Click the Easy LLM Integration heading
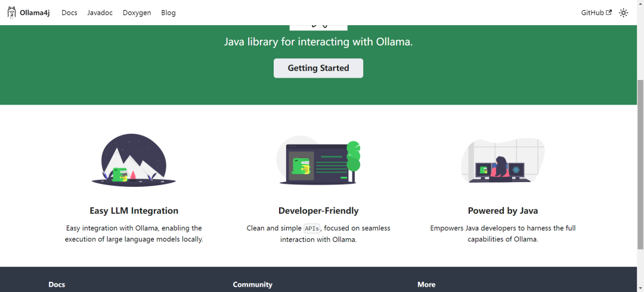The image size is (644, 292). click(x=134, y=211)
